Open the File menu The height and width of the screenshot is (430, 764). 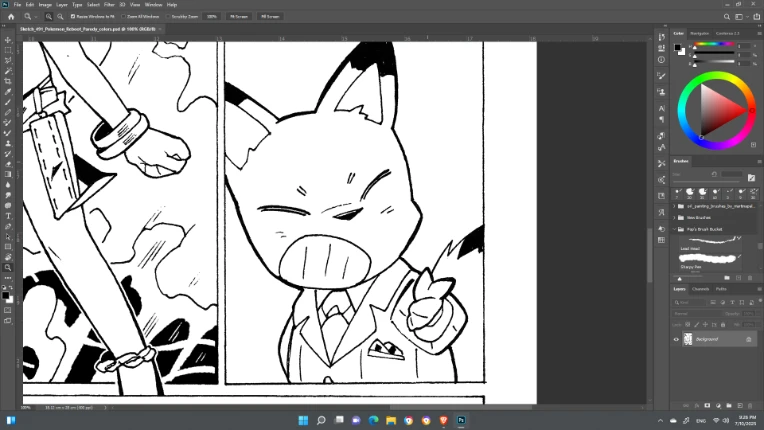17,4
